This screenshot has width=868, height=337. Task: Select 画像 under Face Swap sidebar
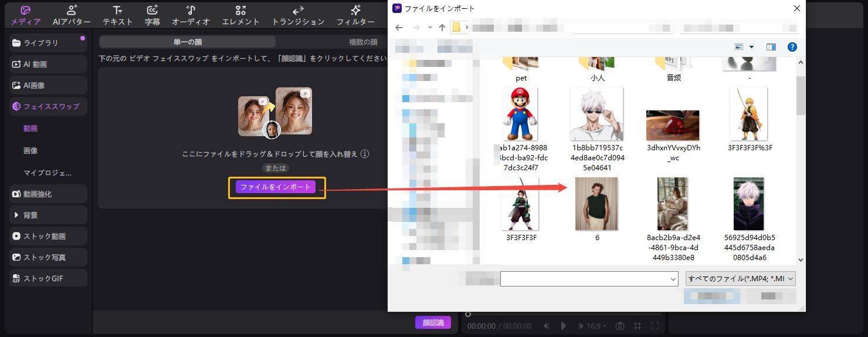[30, 151]
